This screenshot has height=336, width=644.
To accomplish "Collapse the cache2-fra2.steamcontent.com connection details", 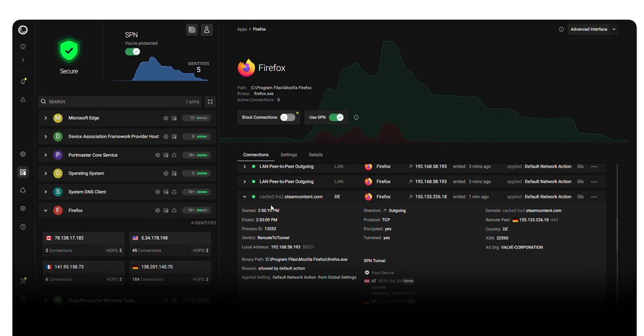I will [x=245, y=197].
